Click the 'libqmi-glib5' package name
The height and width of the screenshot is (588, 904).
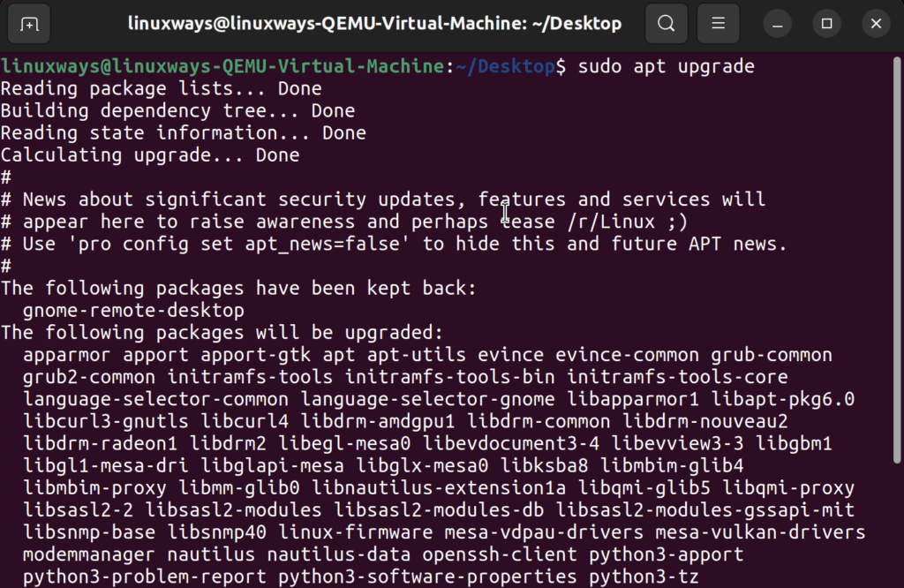644,488
